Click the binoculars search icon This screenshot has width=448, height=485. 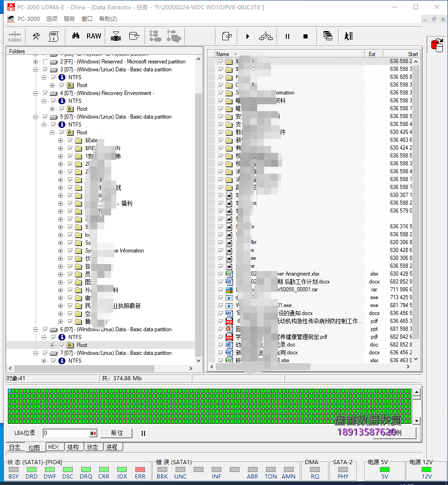pyautogui.click(x=76, y=36)
